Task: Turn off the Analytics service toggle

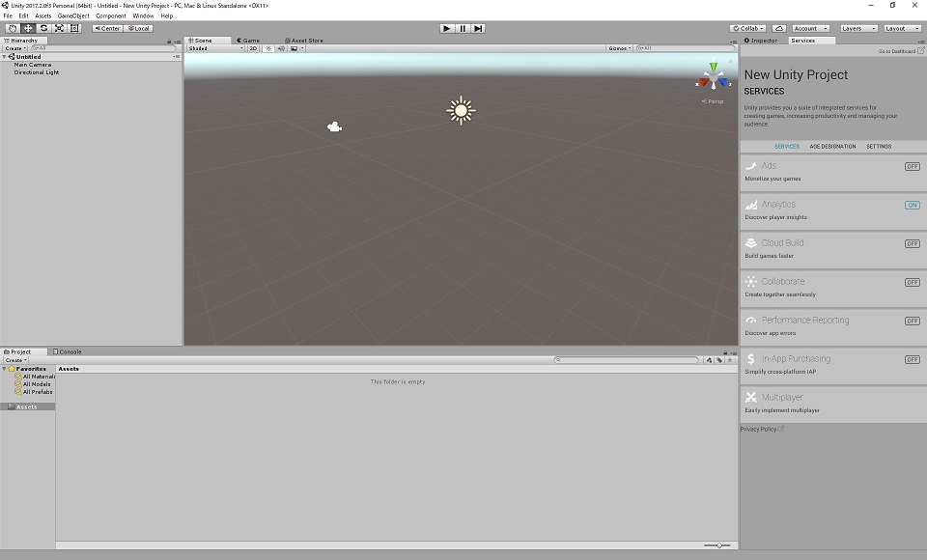Action: tap(913, 206)
